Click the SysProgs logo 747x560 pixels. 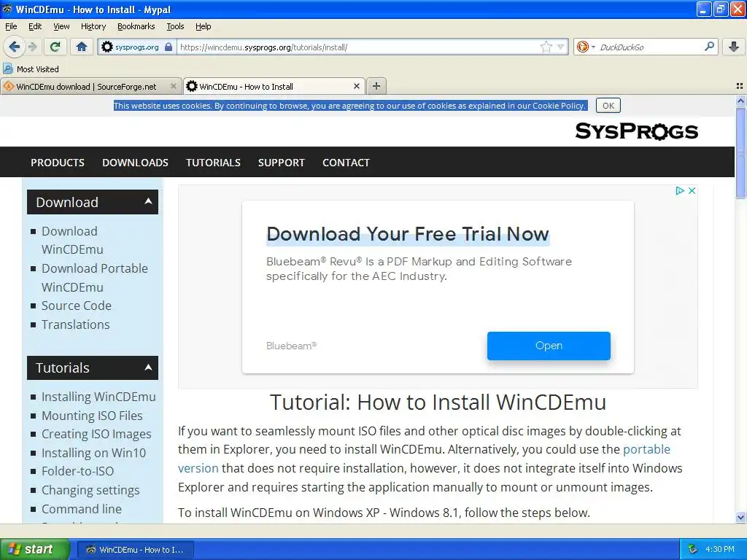636,131
